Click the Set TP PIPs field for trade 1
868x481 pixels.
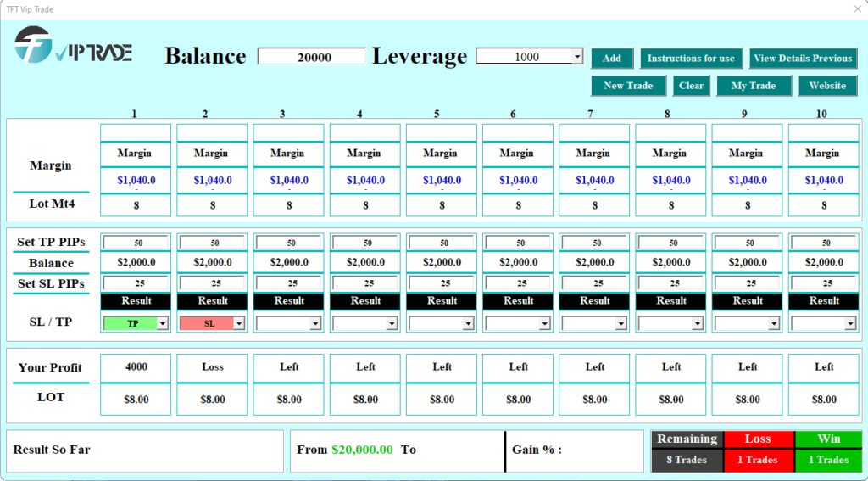[x=136, y=243]
